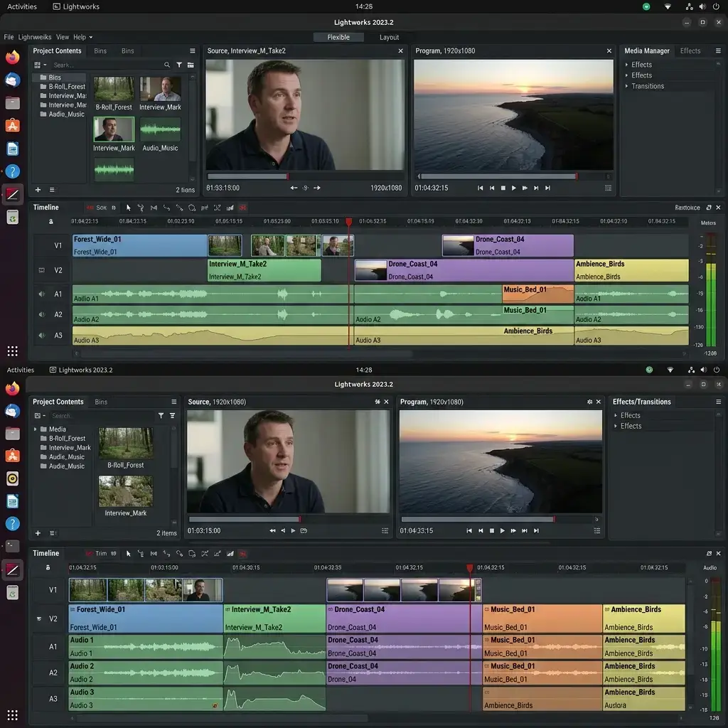This screenshot has height=728, width=728.
Task: Toggle the lock icon beside the top window's timeline ruler
Action: [x=50, y=222]
